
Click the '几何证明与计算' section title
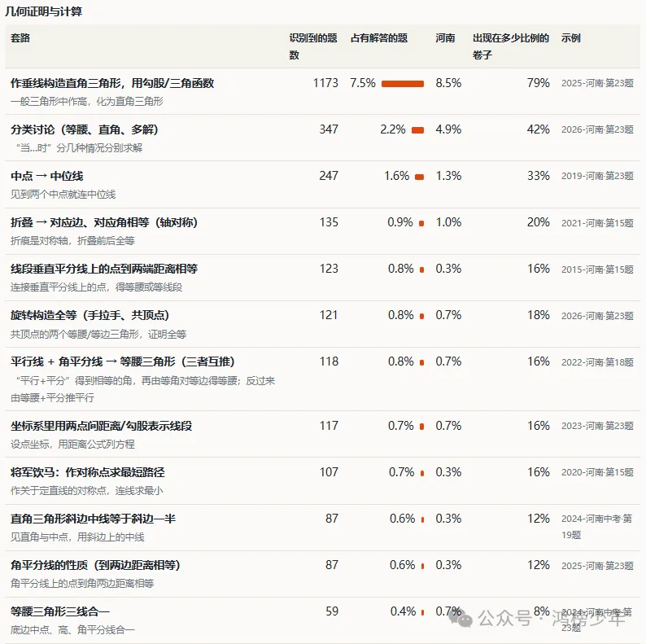pos(44,11)
